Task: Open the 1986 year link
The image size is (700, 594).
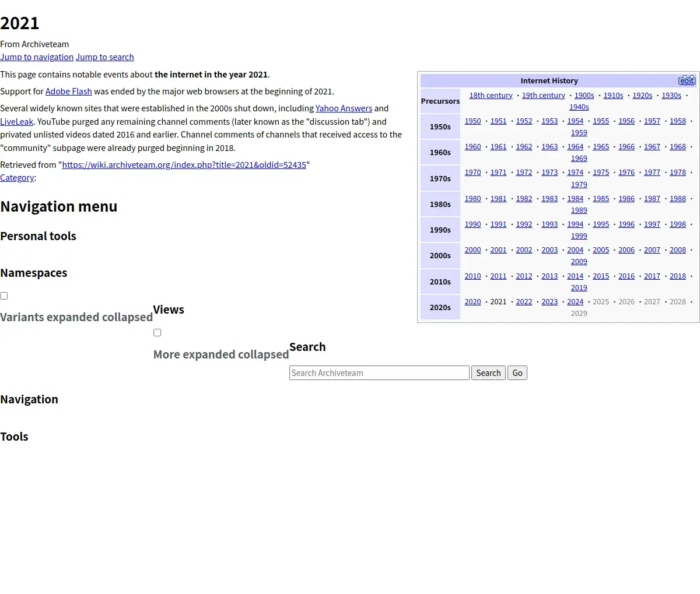Action: click(626, 199)
